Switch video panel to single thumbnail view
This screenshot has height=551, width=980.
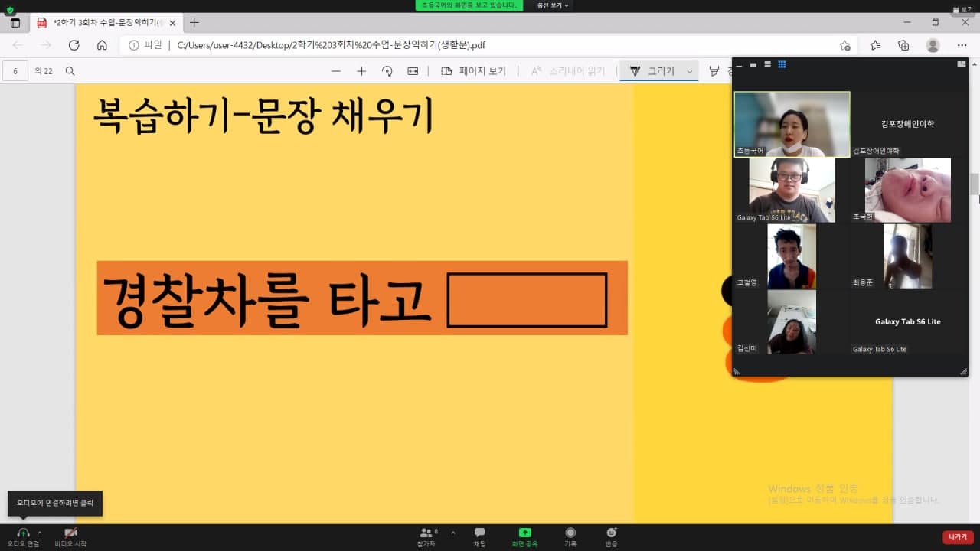(754, 65)
